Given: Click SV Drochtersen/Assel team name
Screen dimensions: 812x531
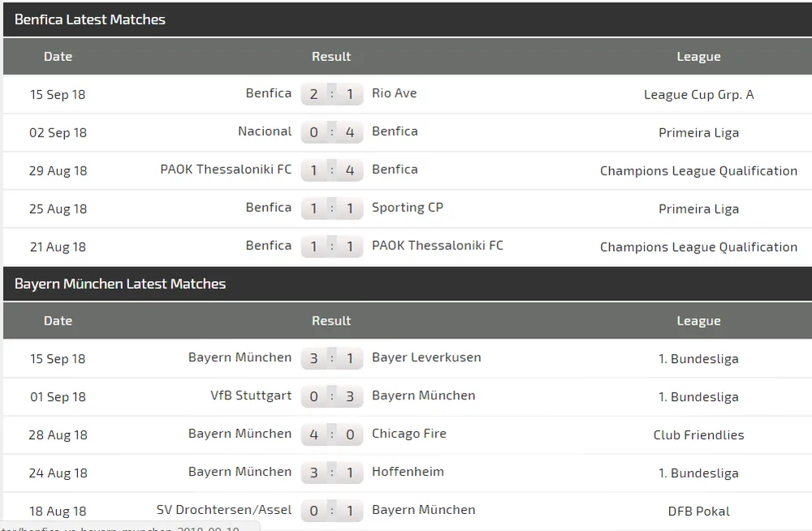Looking at the screenshot, I should tap(224, 509).
